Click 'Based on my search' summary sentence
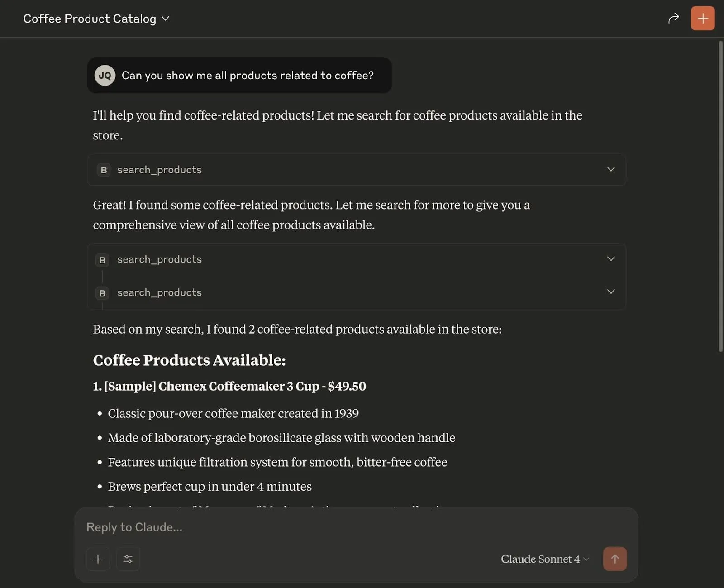Image resolution: width=724 pixels, height=588 pixels. [297, 329]
